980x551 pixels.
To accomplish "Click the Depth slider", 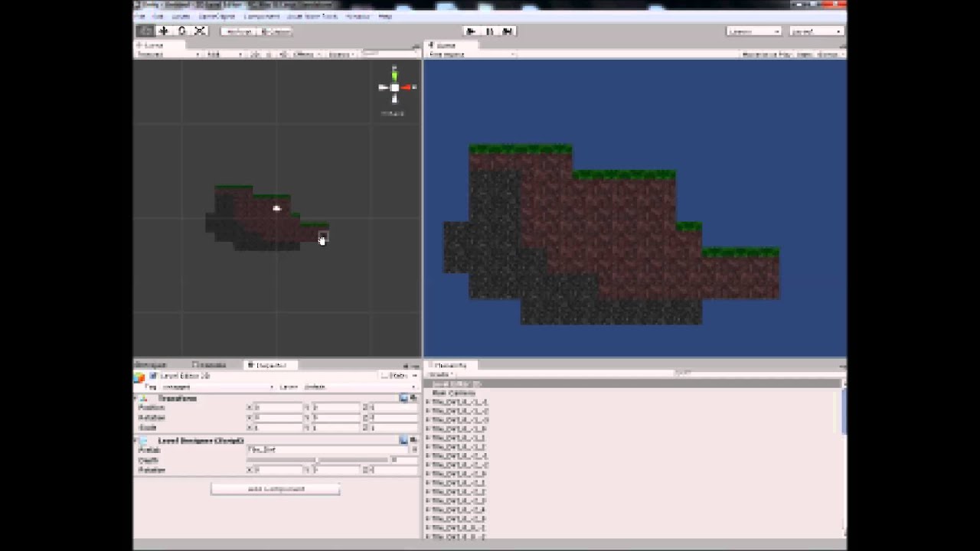I will pos(317,460).
